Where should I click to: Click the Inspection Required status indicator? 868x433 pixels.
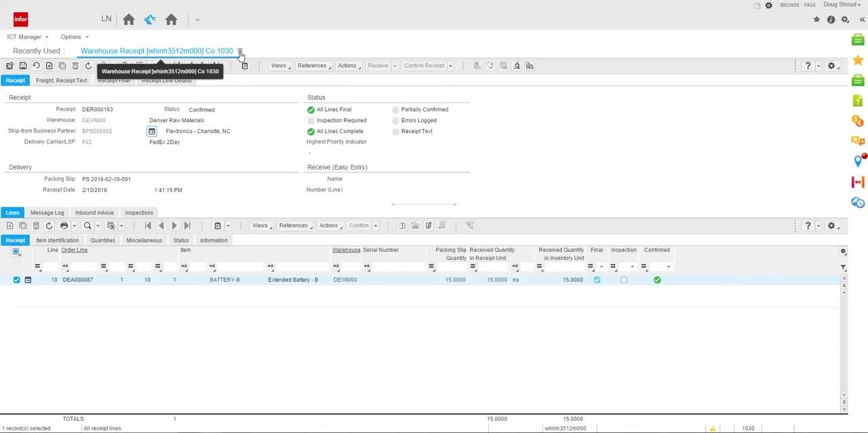(x=311, y=120)
